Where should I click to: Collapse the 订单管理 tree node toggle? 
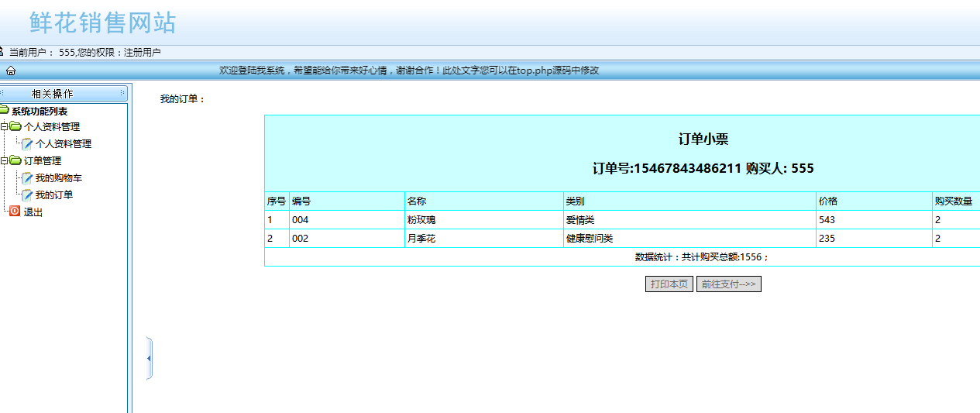(4, 161)
